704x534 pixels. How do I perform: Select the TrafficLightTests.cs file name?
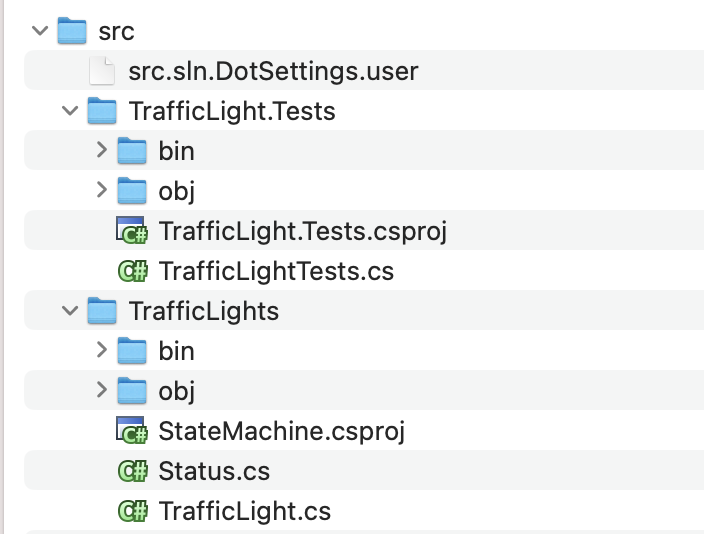tap(276, 271)
